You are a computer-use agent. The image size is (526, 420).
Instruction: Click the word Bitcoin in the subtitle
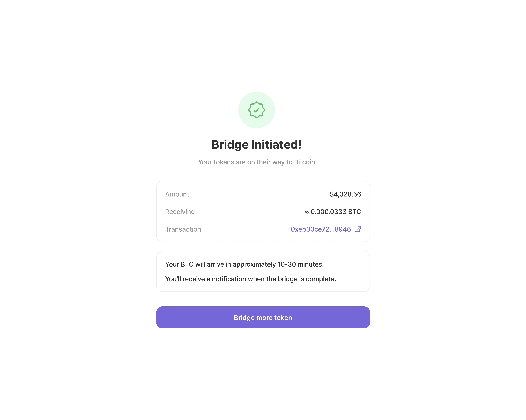click(304, 162)
